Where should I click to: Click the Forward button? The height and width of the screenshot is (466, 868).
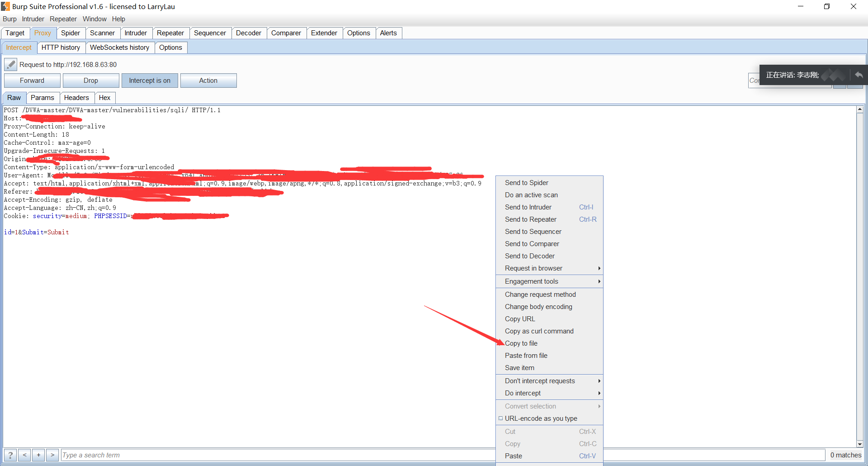point(32,81)
